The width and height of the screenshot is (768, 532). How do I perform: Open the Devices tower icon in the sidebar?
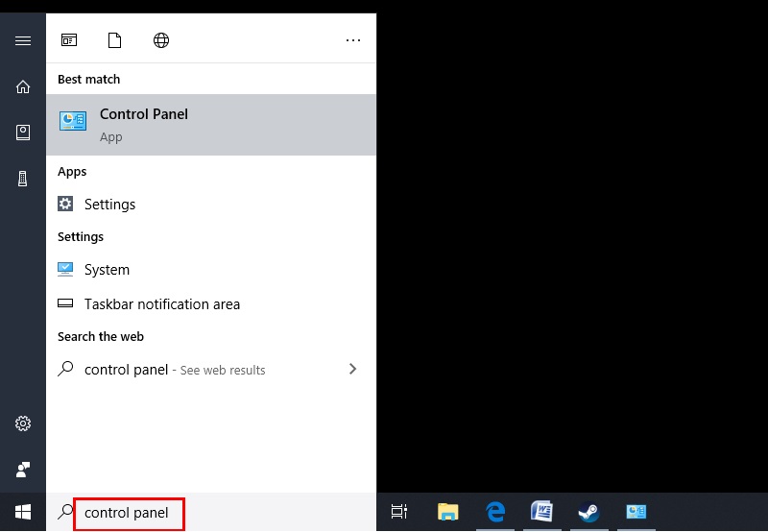pos(22,179)
